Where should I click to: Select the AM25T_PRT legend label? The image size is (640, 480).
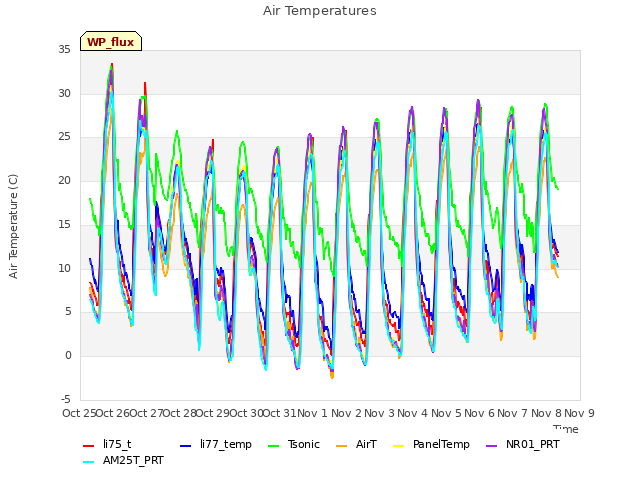(x=133, y=461)
